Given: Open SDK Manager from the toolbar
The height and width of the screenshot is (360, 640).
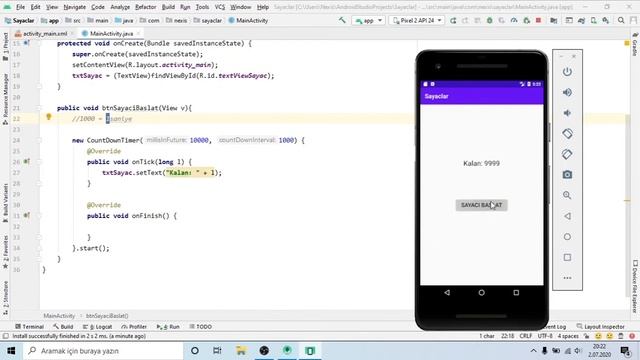Looking at the screenshot, I should [605, 20].
